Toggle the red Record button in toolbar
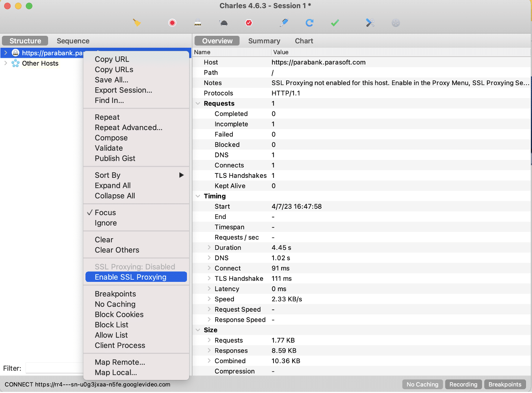 (172, 23)
